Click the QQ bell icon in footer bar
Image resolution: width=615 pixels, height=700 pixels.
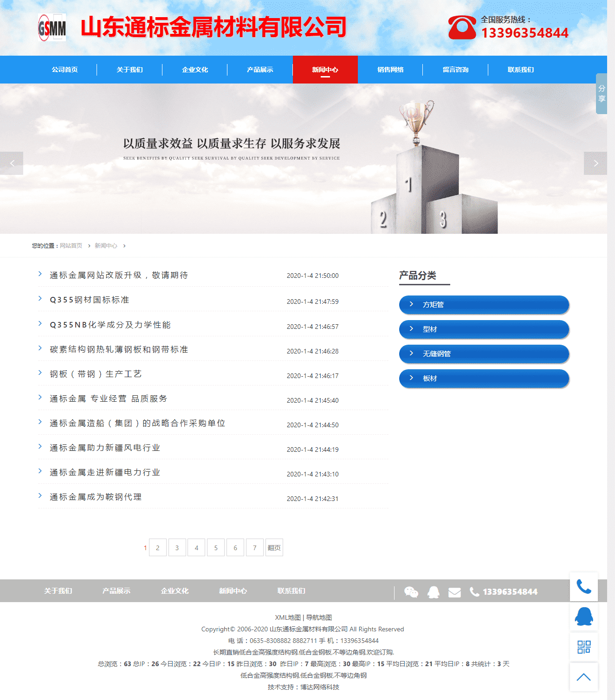tap(433, 592)
